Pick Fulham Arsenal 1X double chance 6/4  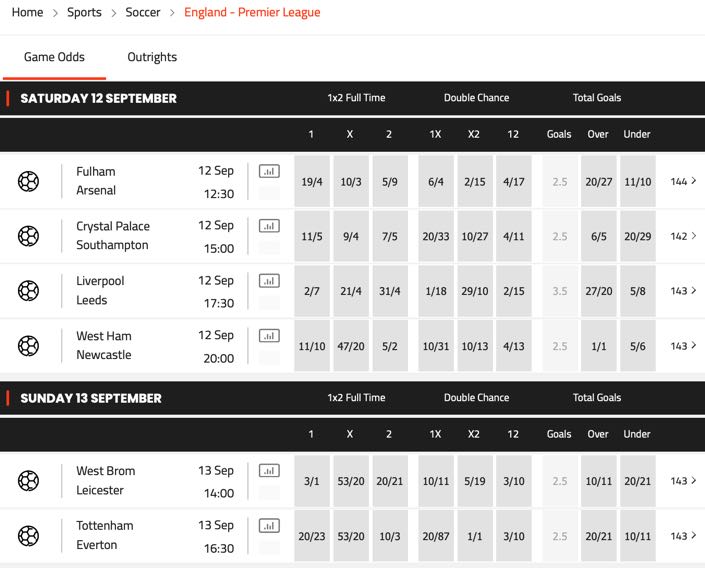click(x=436, y=181)
